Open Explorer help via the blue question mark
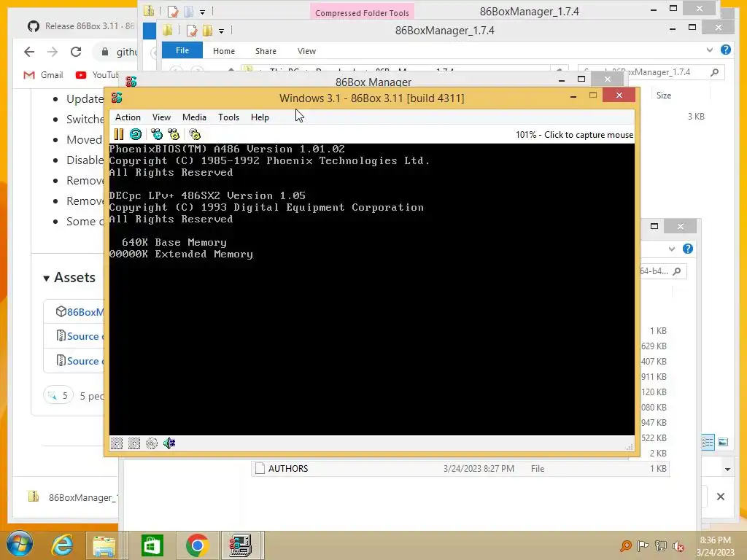The width and height of the screenshot is (747, 560). [x=726, y=50]
